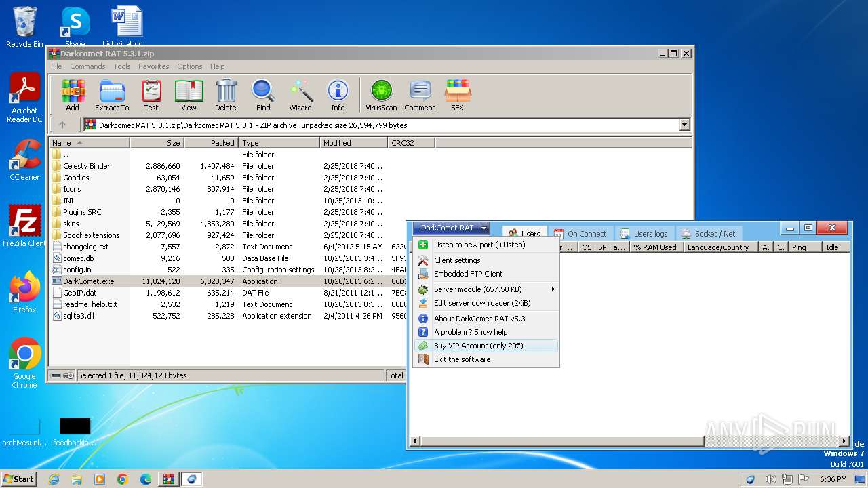This screenshot has width=868, height=488.
Task: Open Client settings menu entry
Action: coord(486,260)
